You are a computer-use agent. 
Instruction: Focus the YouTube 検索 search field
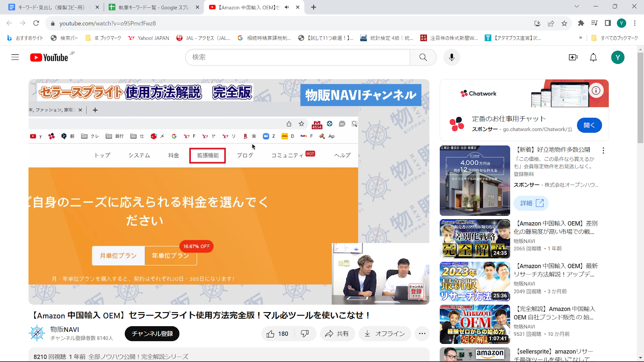click(298, 57)
